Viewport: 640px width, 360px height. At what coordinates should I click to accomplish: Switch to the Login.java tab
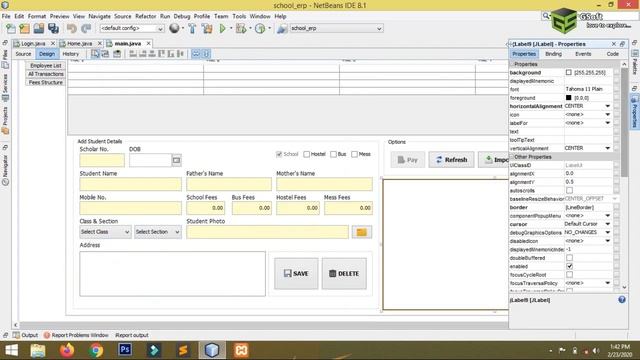pos(33,43)
